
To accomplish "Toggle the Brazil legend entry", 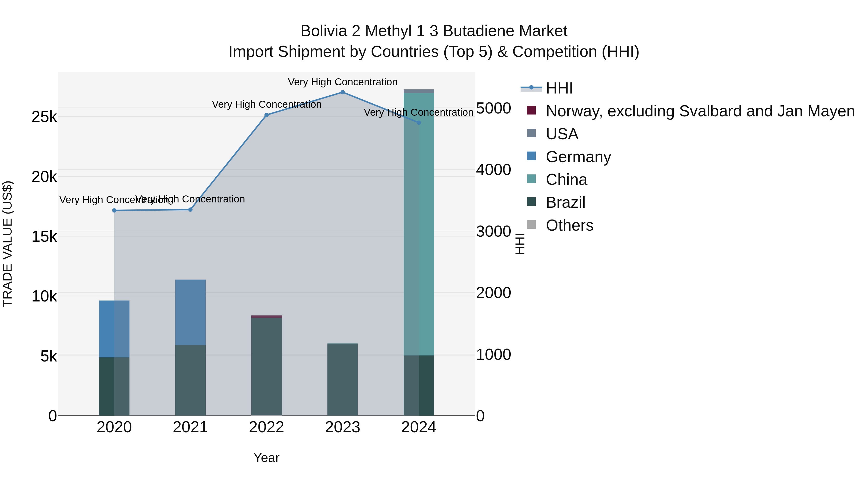I will 556,202.
